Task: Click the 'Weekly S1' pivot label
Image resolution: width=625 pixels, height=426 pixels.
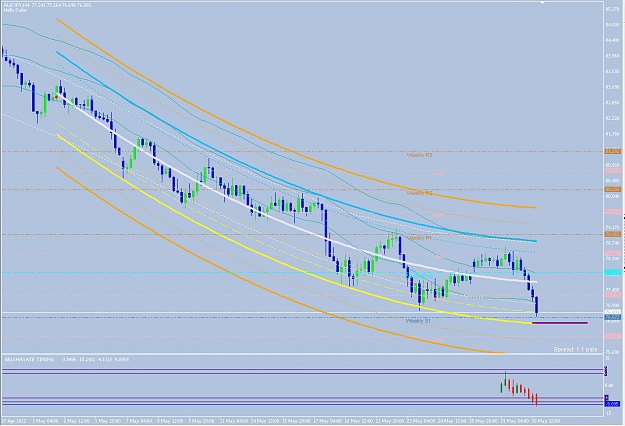Action: tap(418, 320)
